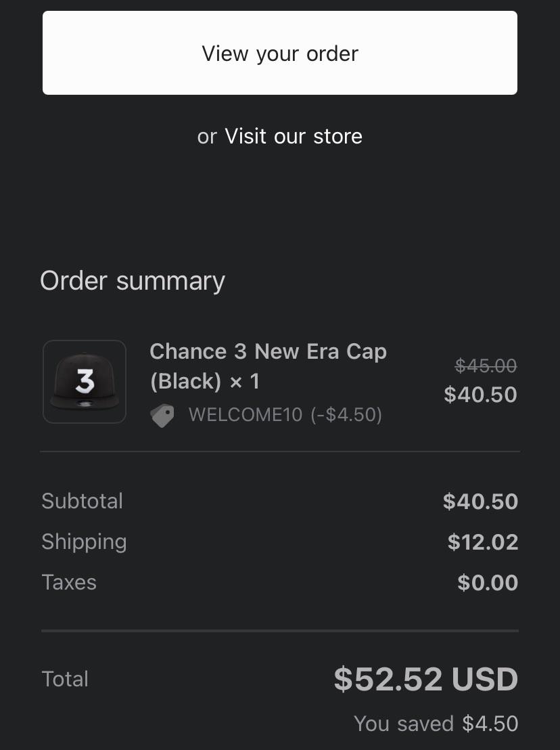The width and height of the screenshot is (560, 750).
Task: Click the shipping cost $12.02
Action: click(x=483, y=542)
